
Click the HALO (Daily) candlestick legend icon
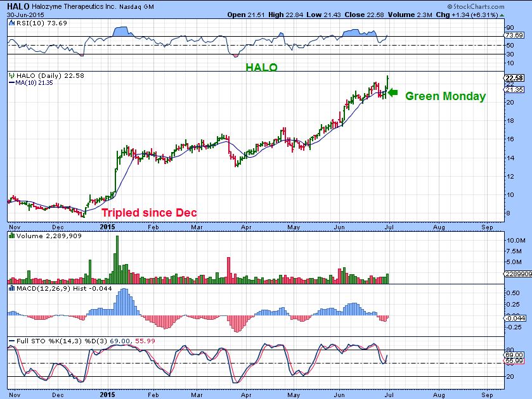pos(11,75)
